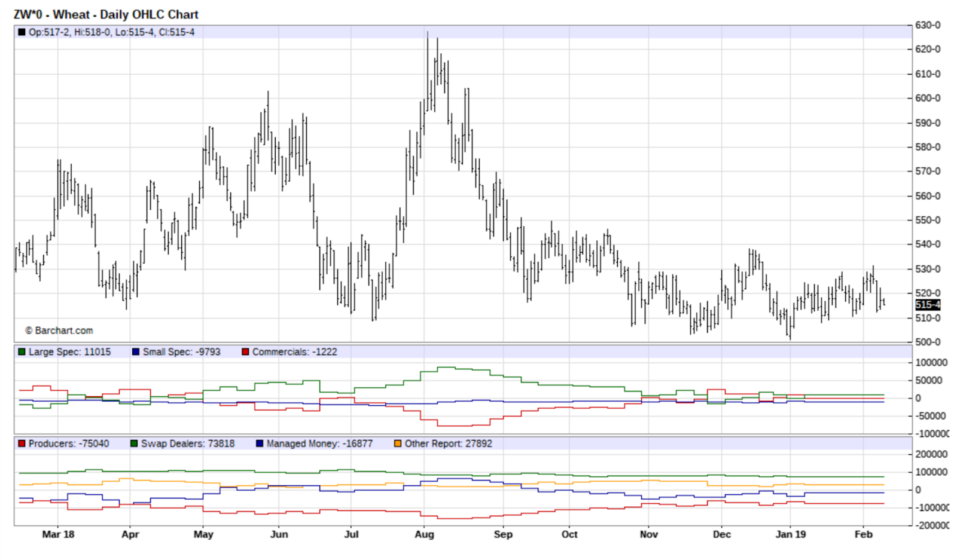Image resolution: width=957 pixels, height=560 pixels.
Task: Click the red Commercials legend swatch
Action: tap(245, 352)
